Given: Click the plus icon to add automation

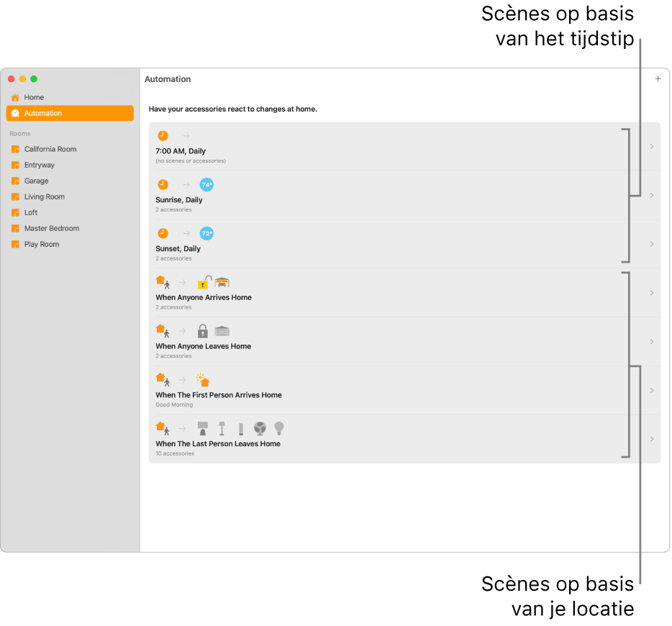Looking at the screenshot, I should coord(658,79).
